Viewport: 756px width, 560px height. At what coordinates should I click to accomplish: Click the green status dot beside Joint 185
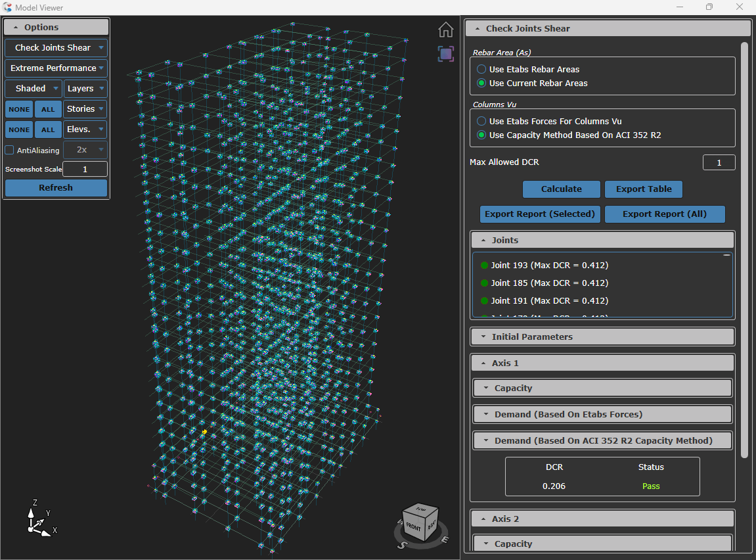[x=485, y=283]
